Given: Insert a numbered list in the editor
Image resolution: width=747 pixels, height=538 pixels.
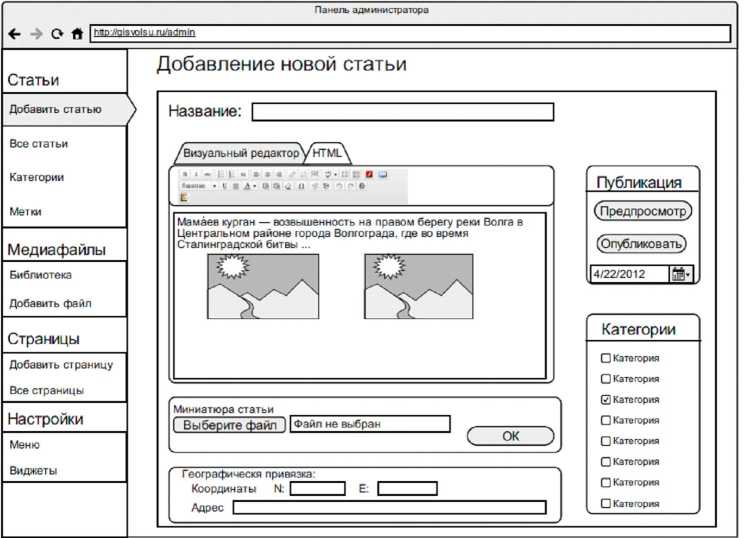Looking at the screenshot, I should [x=231, y=174].
